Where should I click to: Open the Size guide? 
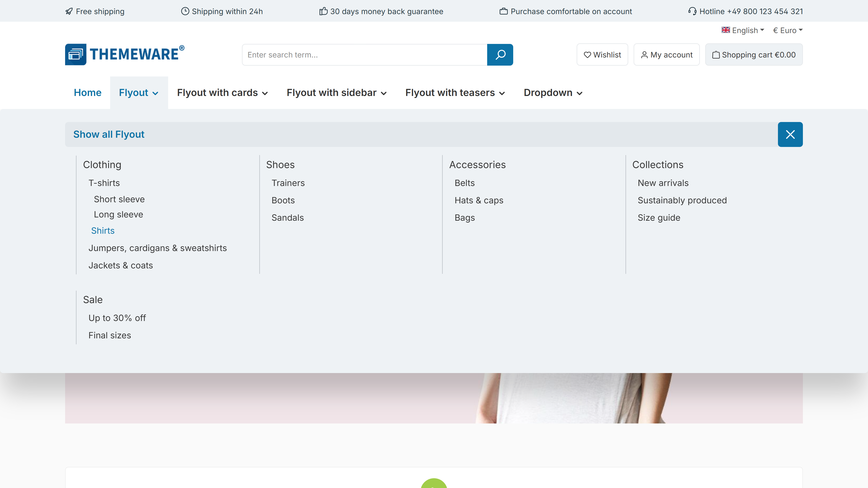(659, 218)
